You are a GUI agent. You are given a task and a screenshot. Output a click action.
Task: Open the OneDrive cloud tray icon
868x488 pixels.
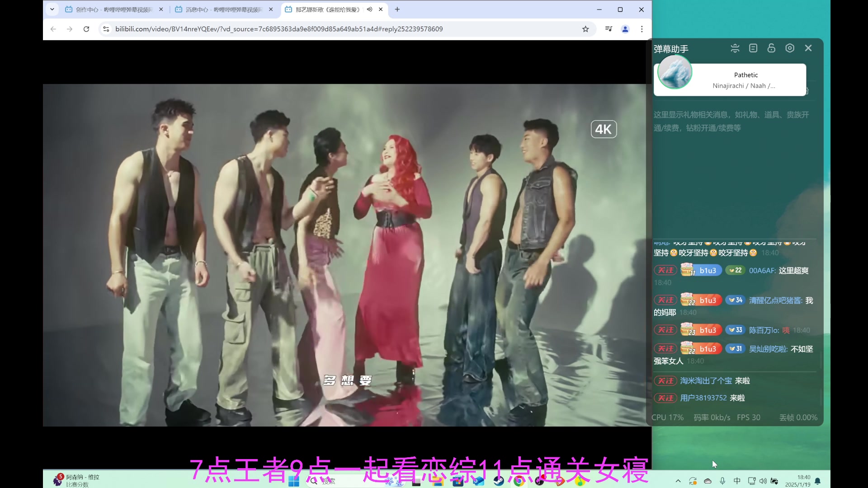708,481
